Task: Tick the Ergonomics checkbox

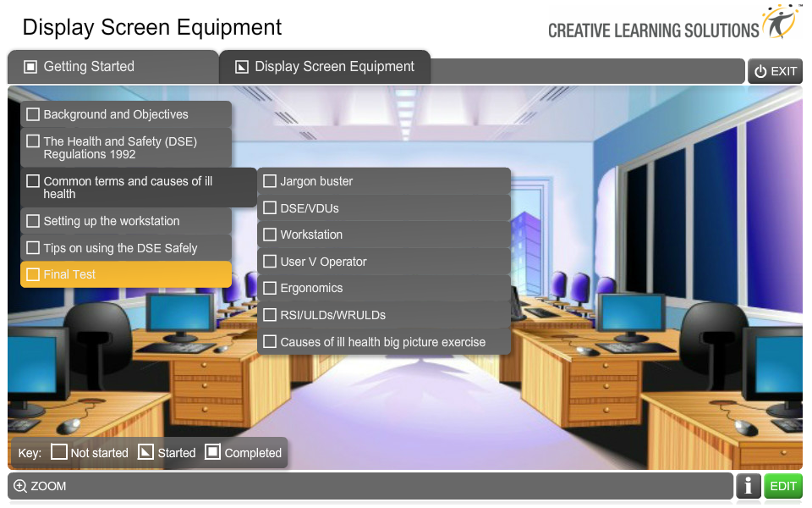Action: 270,288
